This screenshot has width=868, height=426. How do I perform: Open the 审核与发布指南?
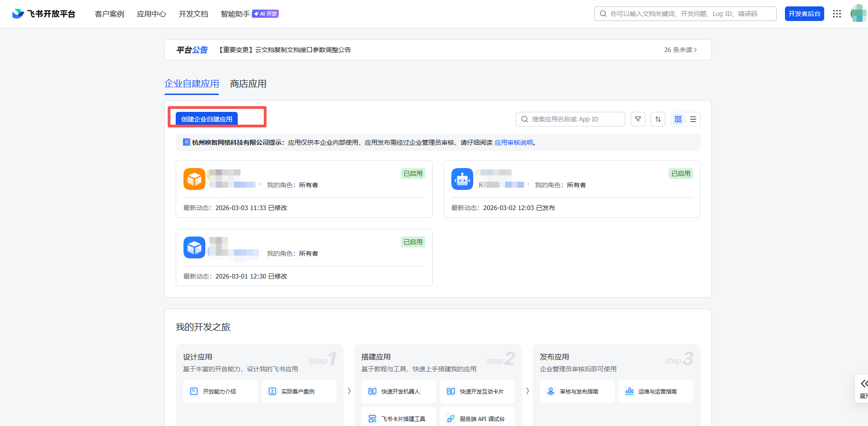(x=577, y=391)
